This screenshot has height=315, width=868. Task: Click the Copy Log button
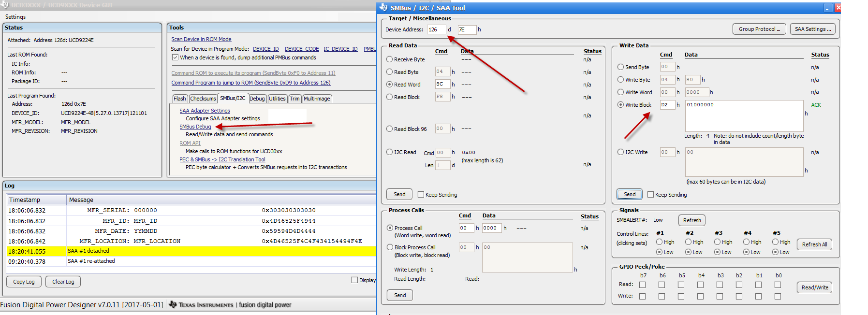[x=24, y=282]
